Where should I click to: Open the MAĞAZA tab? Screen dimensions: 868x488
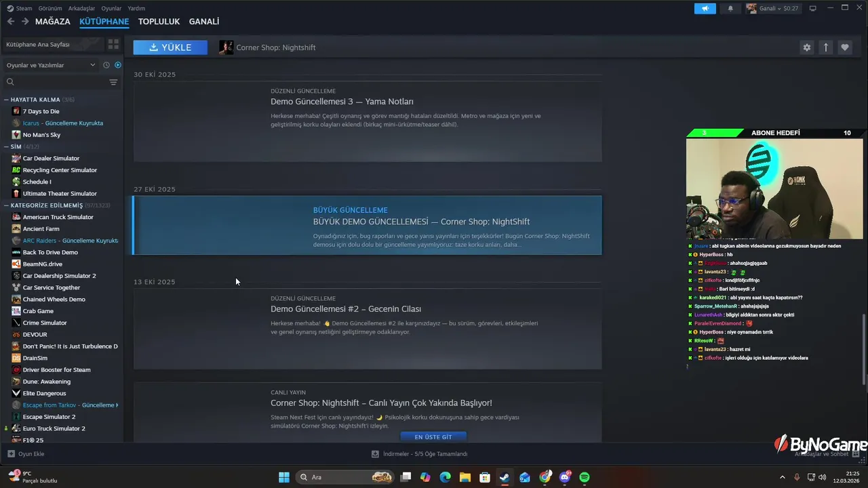point(53,22)
